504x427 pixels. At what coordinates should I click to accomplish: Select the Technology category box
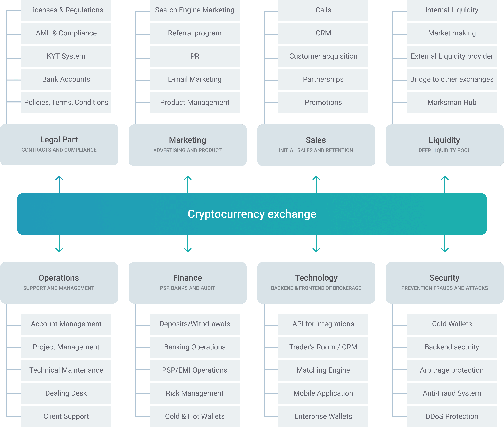[x=316, y=283]
